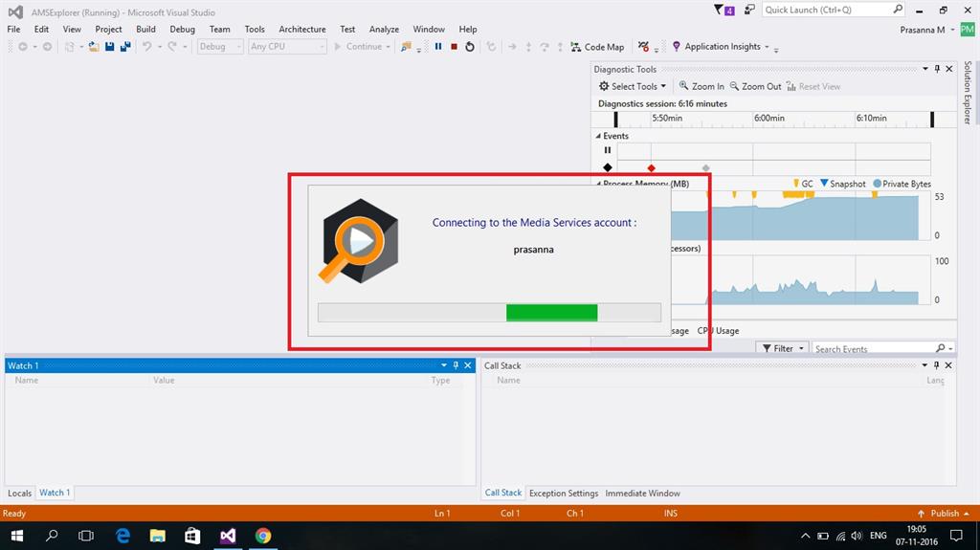Screen dimensions: 980x550
Task: Open Microsoft Edge from the taskbar
Action: click(x=122, y=536)
